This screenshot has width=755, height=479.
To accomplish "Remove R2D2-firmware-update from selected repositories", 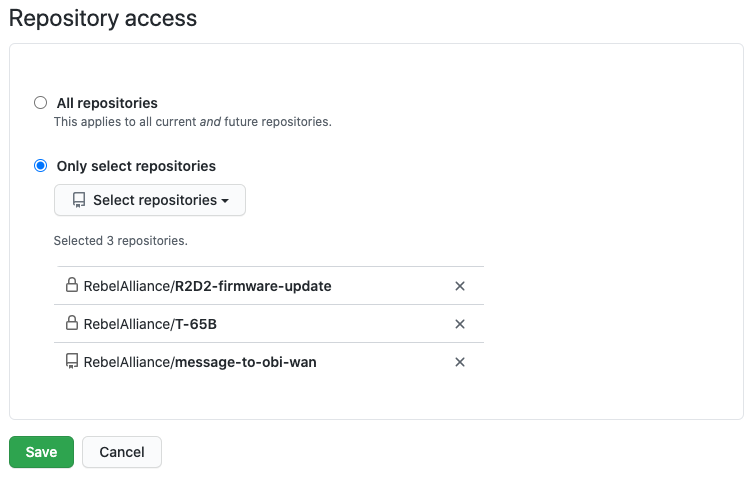I will [460, 286].
